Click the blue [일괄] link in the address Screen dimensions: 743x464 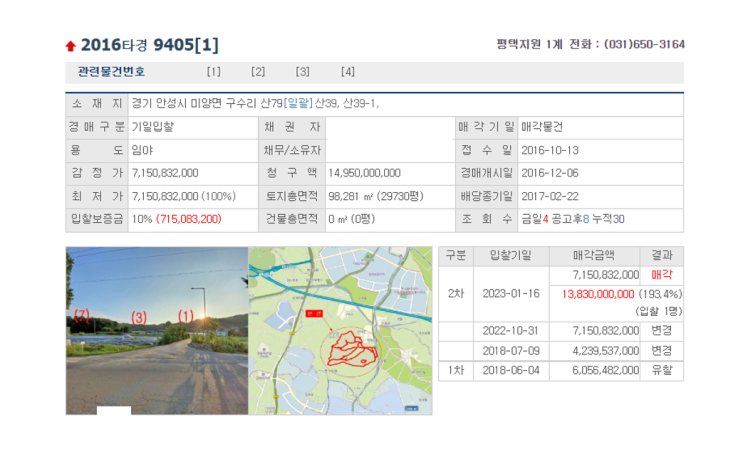pos(298,103)
